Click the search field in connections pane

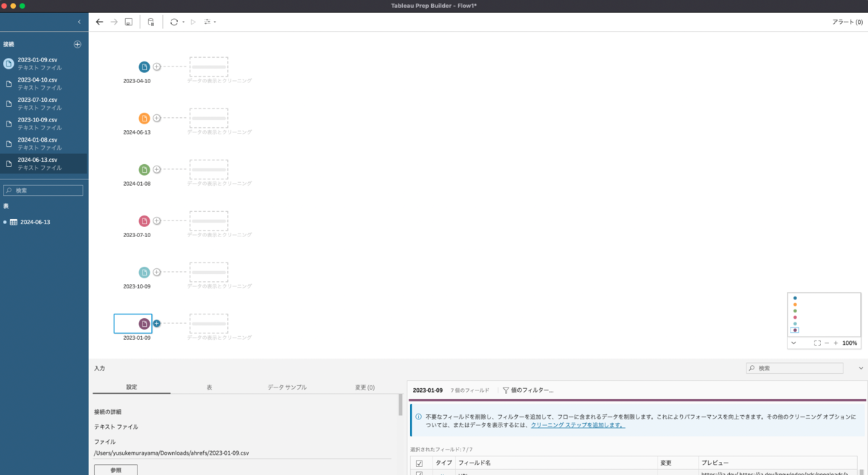[x=43, y=190]
